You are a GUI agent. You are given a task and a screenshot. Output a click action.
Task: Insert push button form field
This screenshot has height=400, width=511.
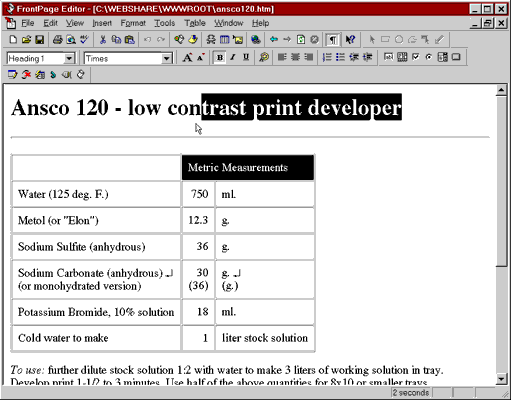pyautogui.click(x=456, y=57)
